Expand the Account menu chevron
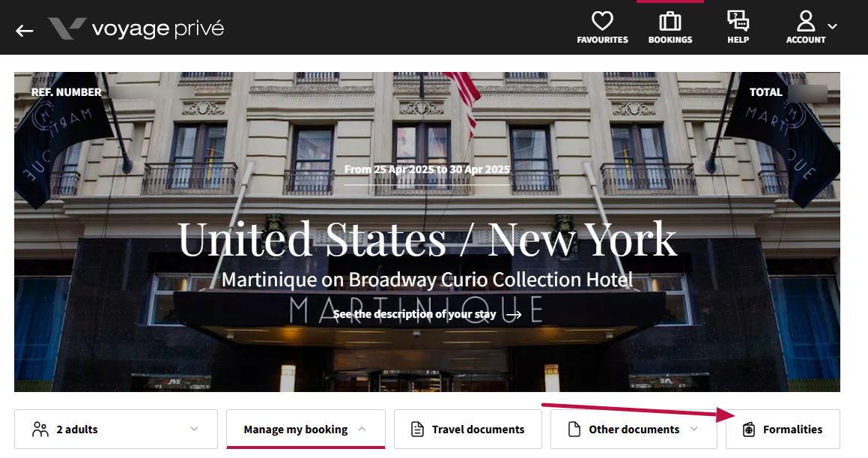Screen dimensions: 868x458 pyautogui.click(x=832, y=26)
